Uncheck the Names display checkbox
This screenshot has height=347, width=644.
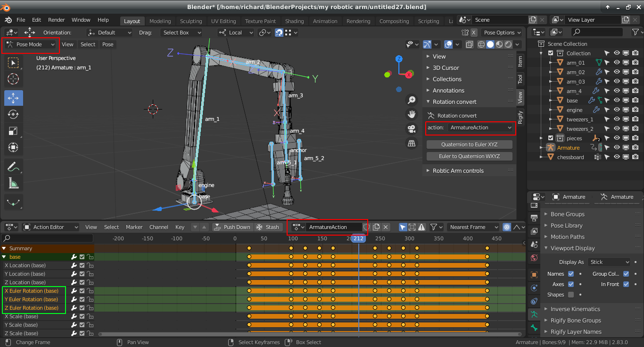(571, 274)
